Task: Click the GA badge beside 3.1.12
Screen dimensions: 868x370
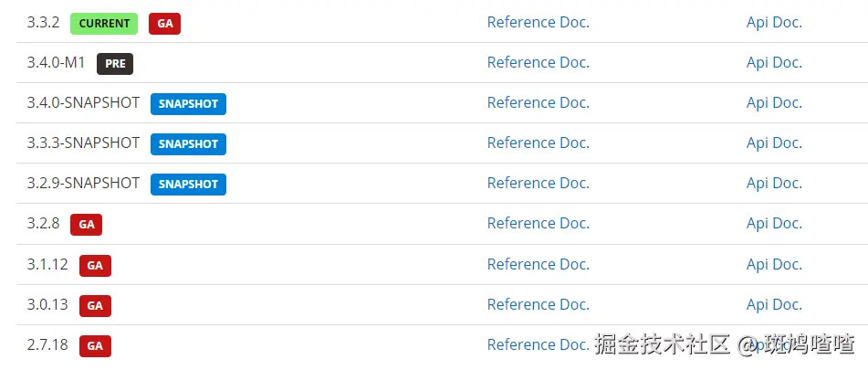Action: [95, 266]
